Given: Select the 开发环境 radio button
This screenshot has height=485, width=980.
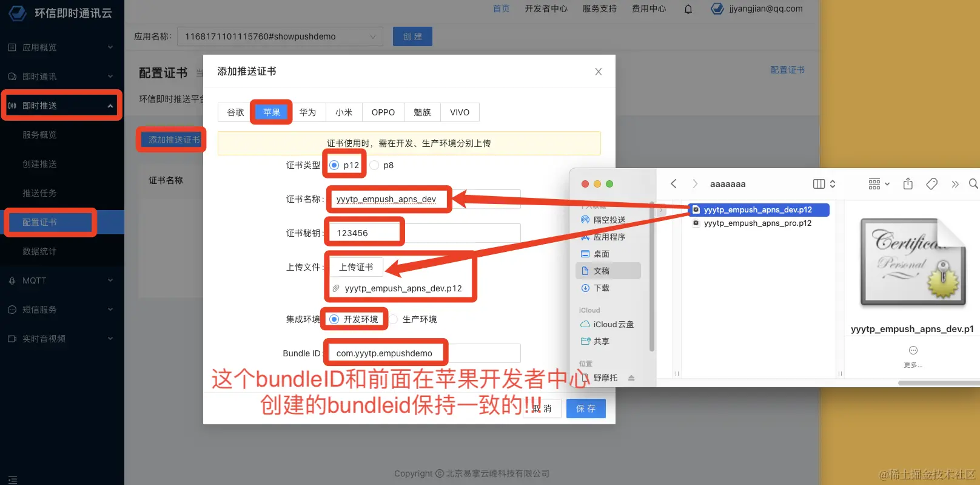Looking at the screenshot, I should coord(334,319).
